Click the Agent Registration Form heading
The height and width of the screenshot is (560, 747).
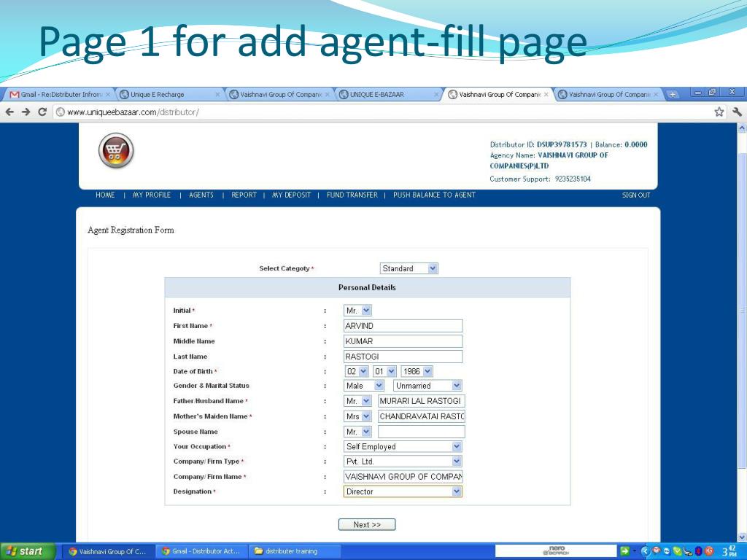(131, 230)
